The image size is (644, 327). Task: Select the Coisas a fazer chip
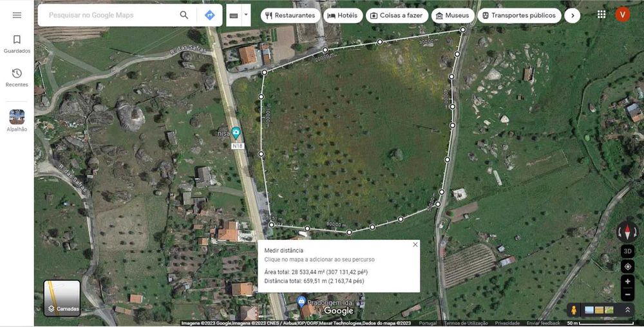397,15
